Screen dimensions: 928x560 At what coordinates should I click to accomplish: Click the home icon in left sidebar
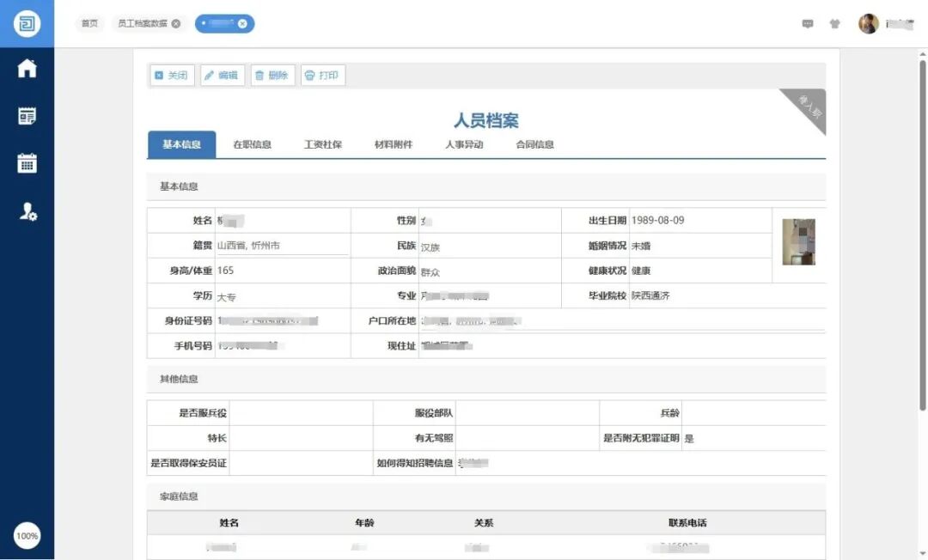[27, 69]
